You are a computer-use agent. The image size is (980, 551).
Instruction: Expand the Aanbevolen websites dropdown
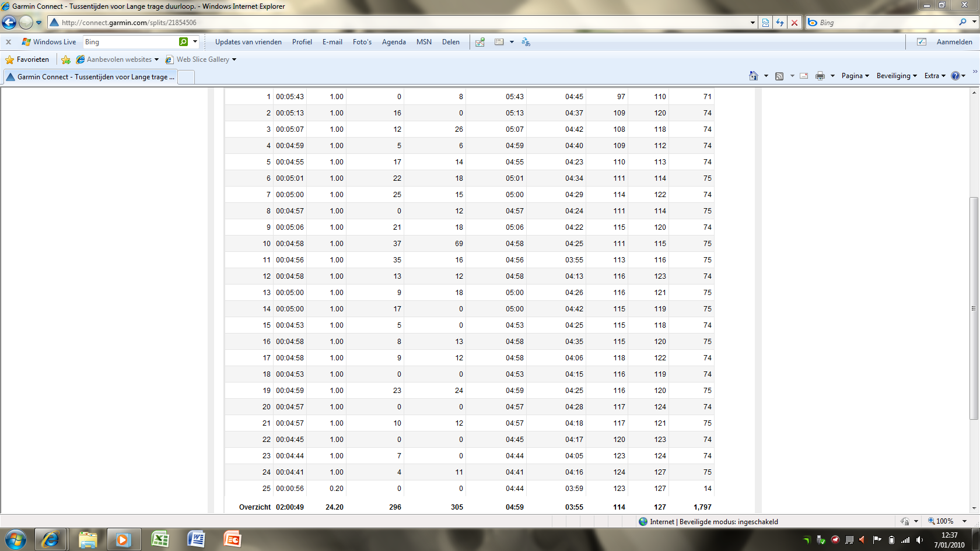[x=118, y=59]
